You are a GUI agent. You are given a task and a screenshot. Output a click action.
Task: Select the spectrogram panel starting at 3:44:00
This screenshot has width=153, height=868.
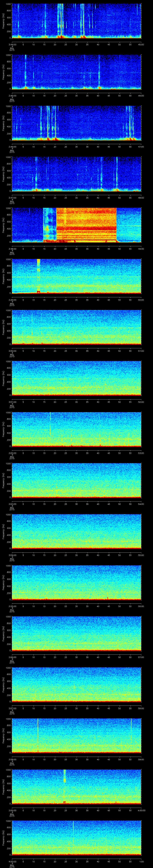[77, 21]
